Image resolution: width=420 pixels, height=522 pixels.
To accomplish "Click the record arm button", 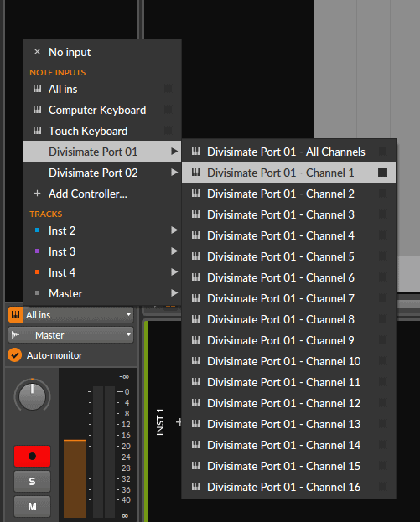I will coord(32,456).
